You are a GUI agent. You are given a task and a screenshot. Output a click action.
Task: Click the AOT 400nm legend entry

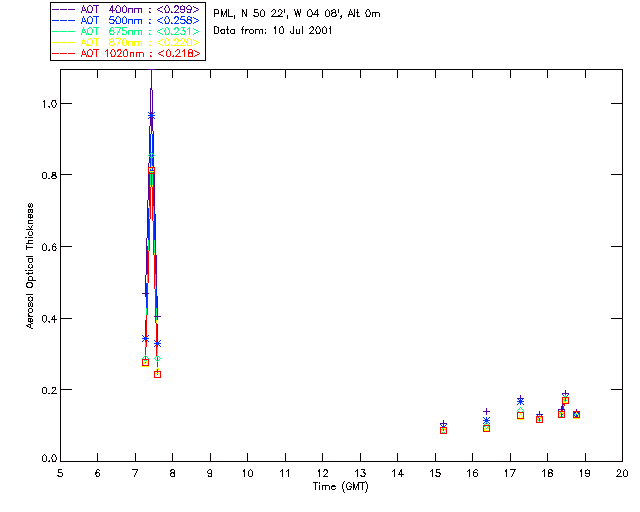click(x=126, y=9)
